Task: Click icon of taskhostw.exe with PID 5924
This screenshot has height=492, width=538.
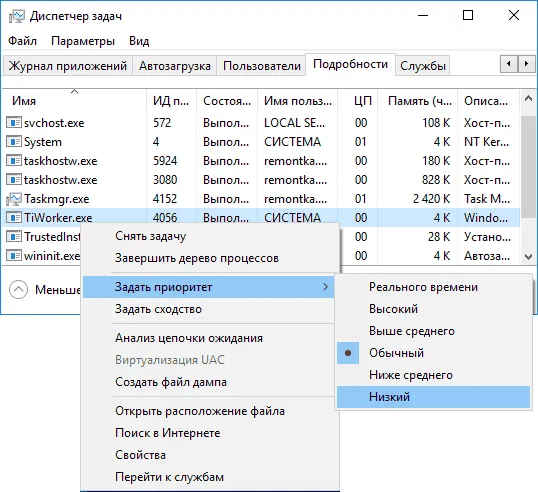Action: coord(14,161)
